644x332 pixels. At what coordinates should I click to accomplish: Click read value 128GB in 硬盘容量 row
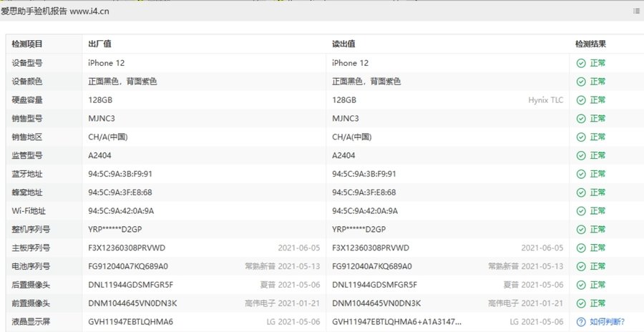pyautogui.click(x=343, y=100)
